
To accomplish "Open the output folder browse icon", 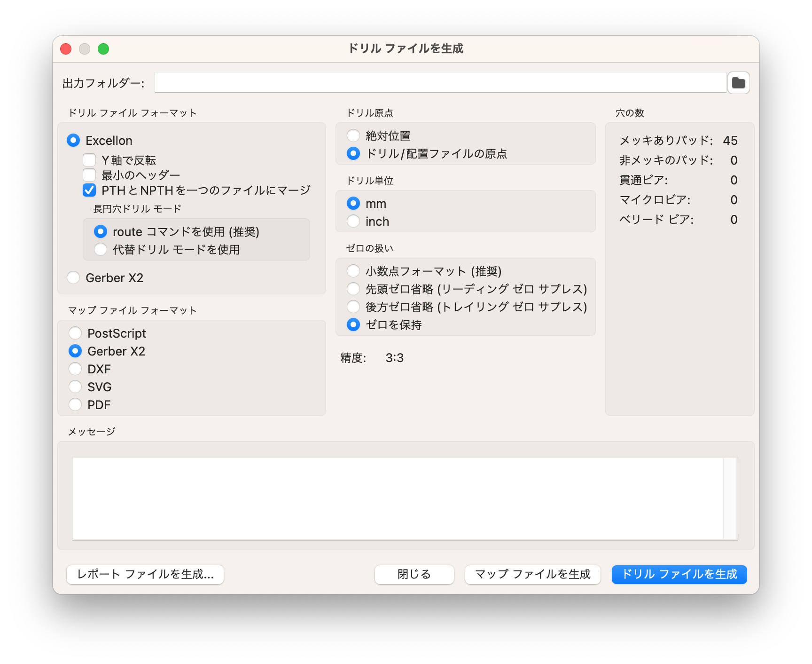I will 738,83.
